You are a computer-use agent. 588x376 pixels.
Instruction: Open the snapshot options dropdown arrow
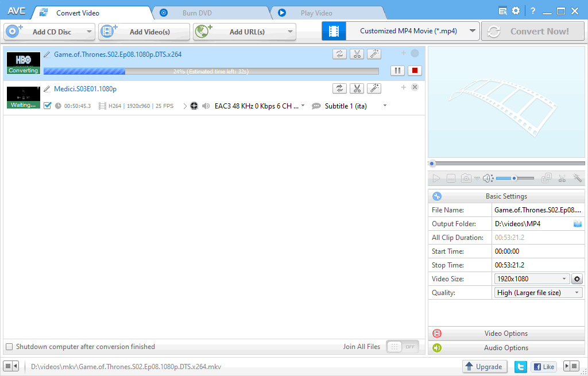tap(477, 179)
